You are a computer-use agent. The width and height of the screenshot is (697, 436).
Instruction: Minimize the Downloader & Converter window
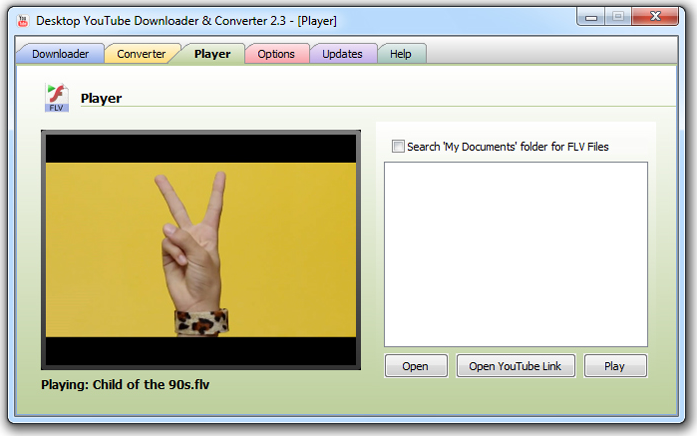pyautogui.click(x=591, y=16)
